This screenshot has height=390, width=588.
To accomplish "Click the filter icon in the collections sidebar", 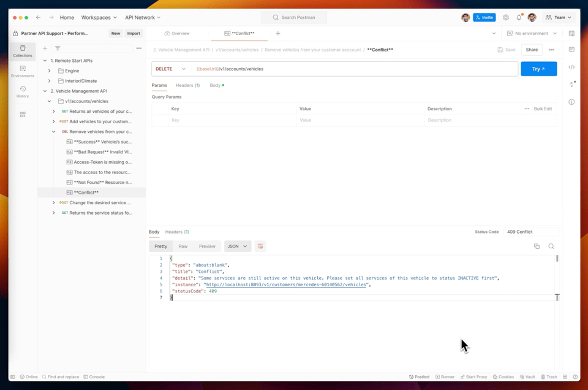I will pos(58,48).
